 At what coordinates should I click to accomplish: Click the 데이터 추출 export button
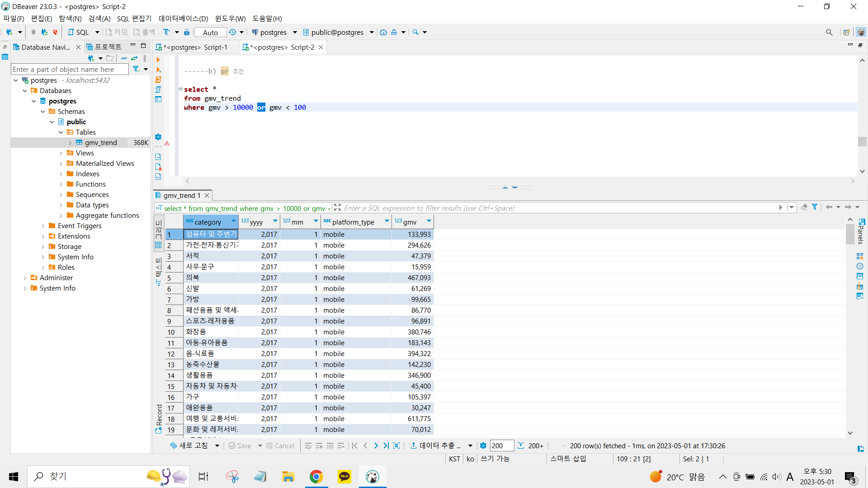coord(436,446)
